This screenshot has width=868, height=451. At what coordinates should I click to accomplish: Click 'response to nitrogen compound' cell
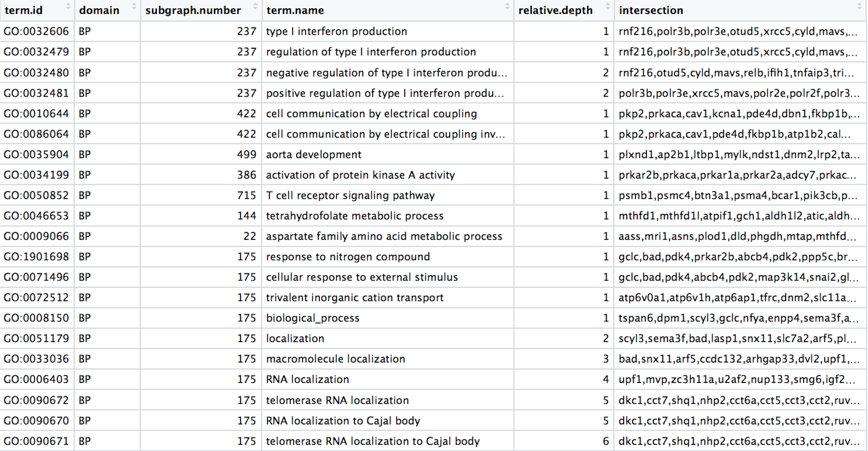click(x=388, y=257)
